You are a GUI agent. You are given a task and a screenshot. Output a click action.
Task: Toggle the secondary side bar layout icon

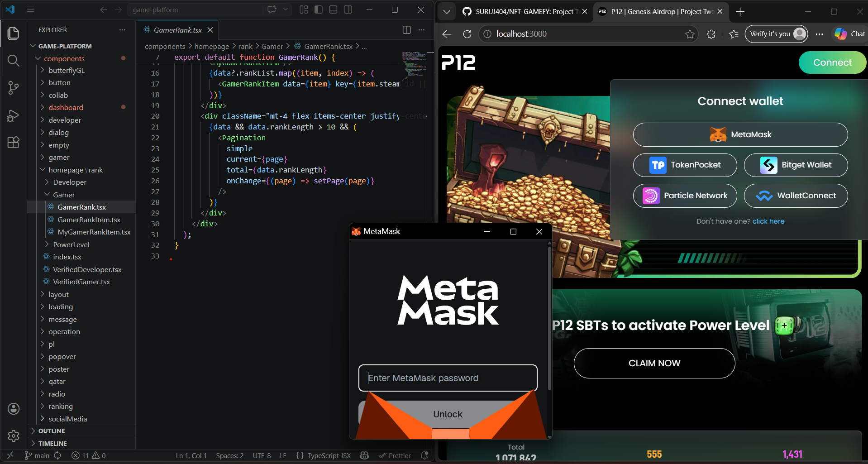pyautogui.click(x=348, y=10)
